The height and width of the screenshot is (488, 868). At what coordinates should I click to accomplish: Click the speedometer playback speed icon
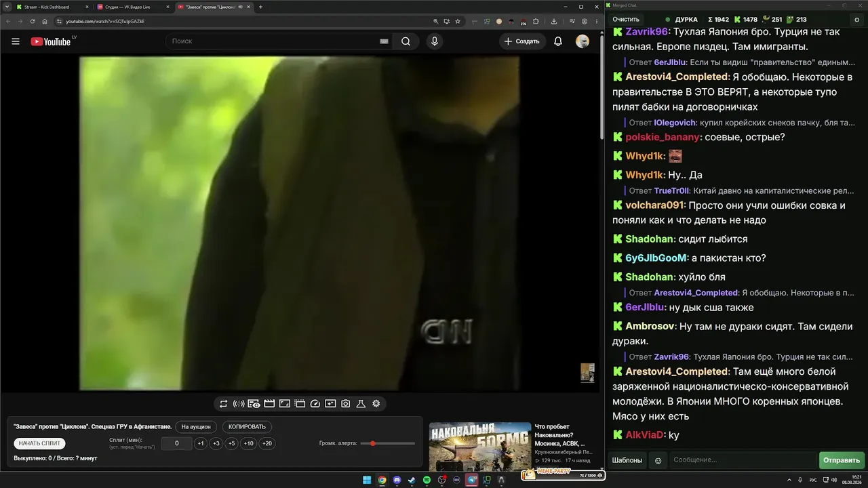point(315,404)
